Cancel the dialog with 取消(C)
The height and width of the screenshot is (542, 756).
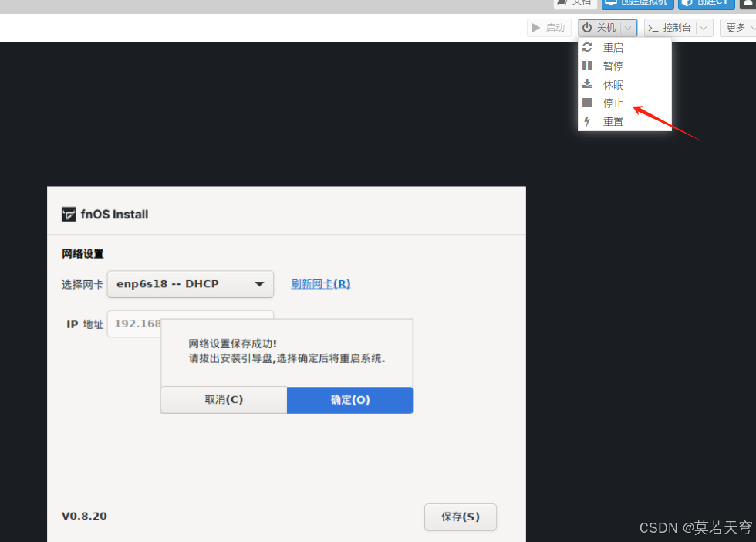(224, 400)
